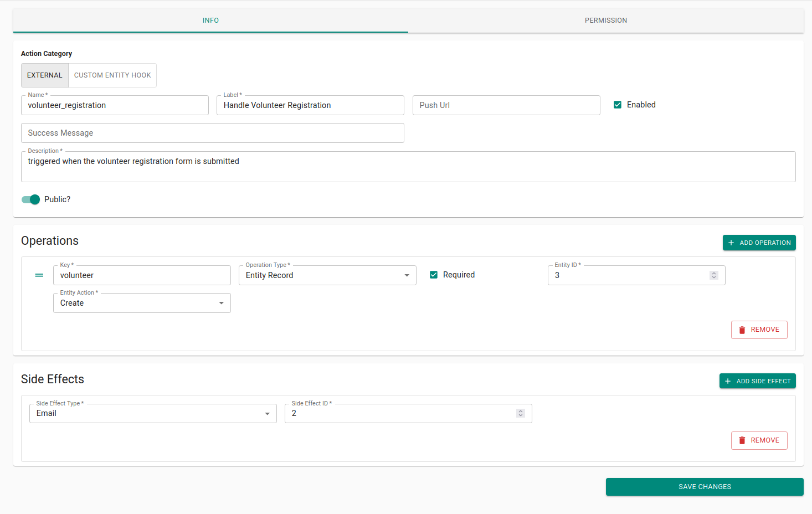Toggle the Public? switch

[30, 199]
